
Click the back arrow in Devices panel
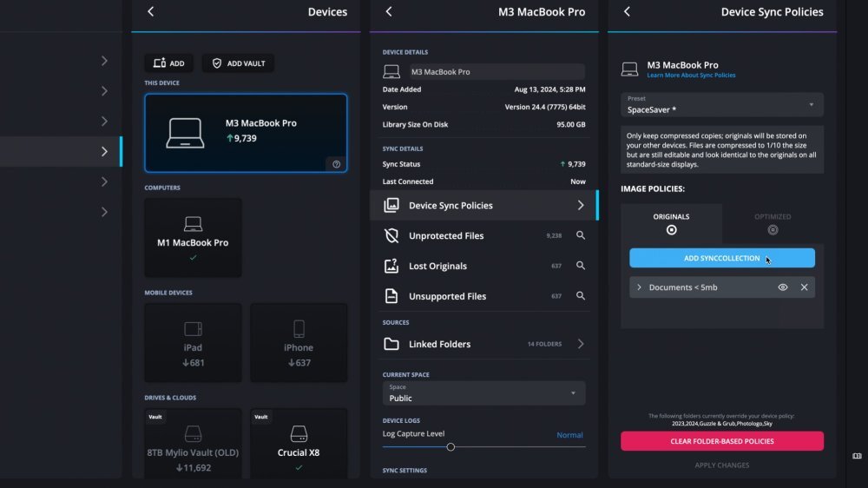[x=151, y=11]
